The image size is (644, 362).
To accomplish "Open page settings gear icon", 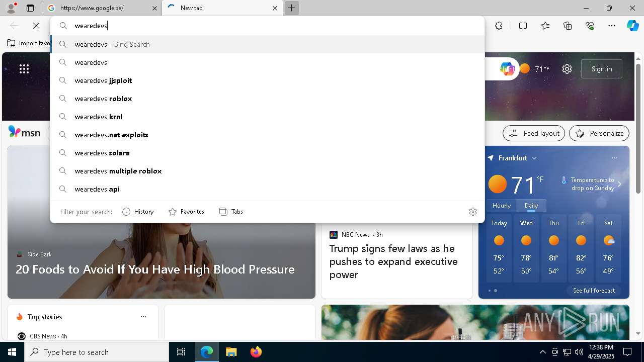I will click(567, 69).
